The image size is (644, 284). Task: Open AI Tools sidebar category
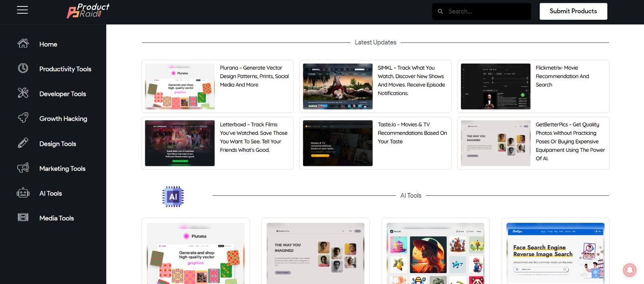tap(51, 193)
